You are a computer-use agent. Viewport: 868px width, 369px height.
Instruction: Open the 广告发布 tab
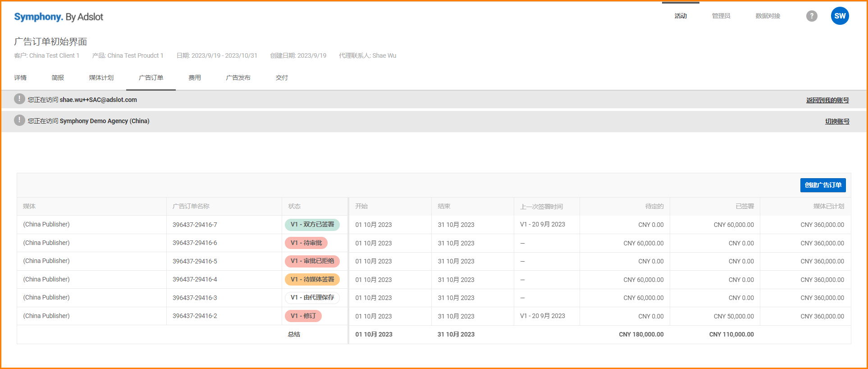tap(238, 78)
